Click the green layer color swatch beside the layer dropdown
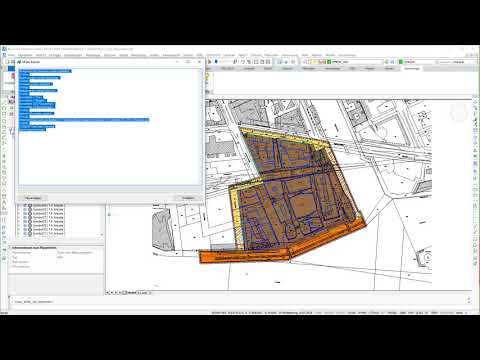The image size is (480, 360). (329, 62)
